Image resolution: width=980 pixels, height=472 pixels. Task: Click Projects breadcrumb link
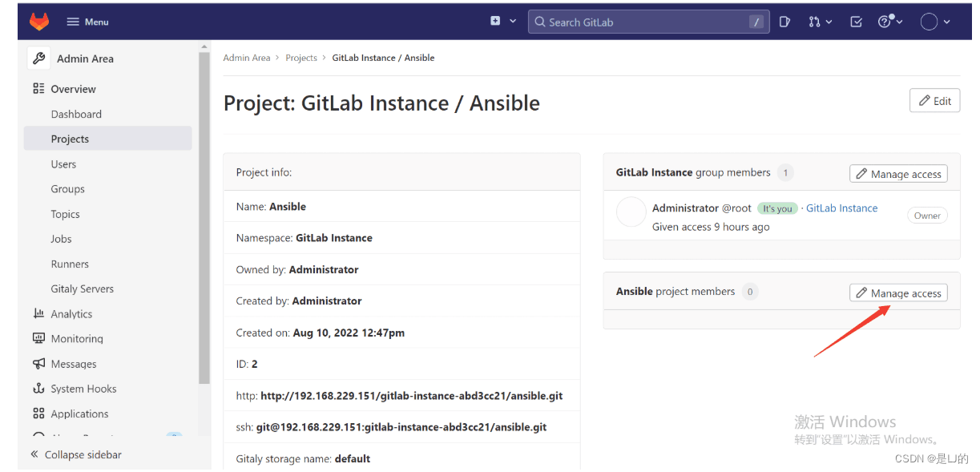(x=301, y=58)
